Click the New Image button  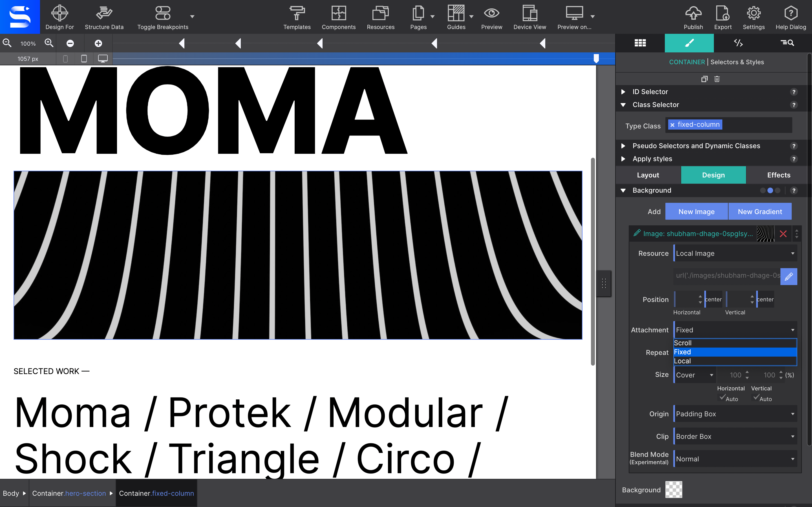696,211
